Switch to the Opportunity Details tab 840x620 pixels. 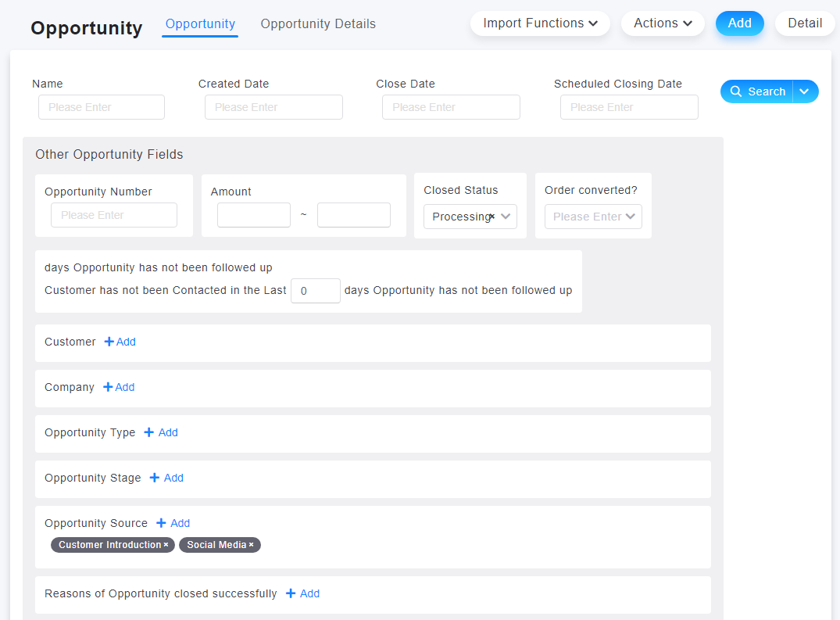click(318, 24)
